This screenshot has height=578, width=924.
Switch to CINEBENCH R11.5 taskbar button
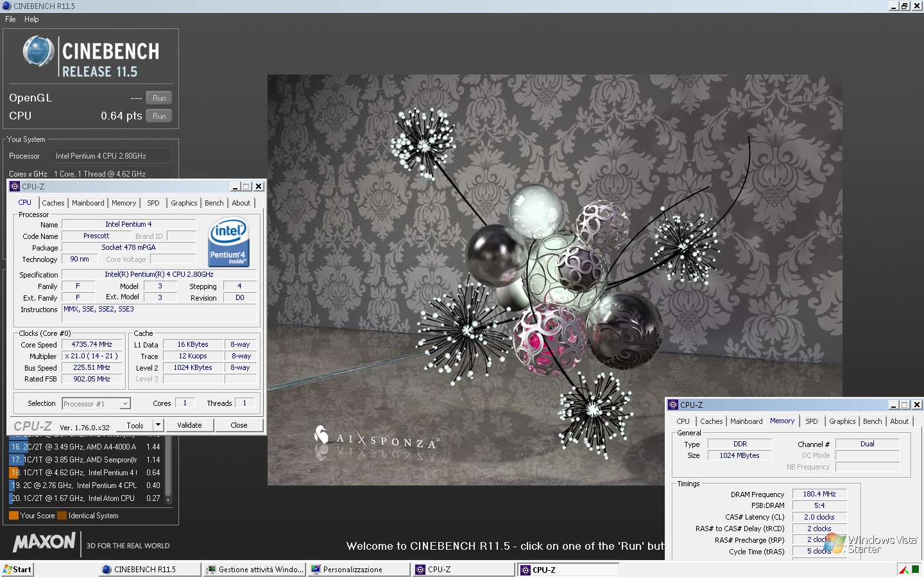point(150,570)
